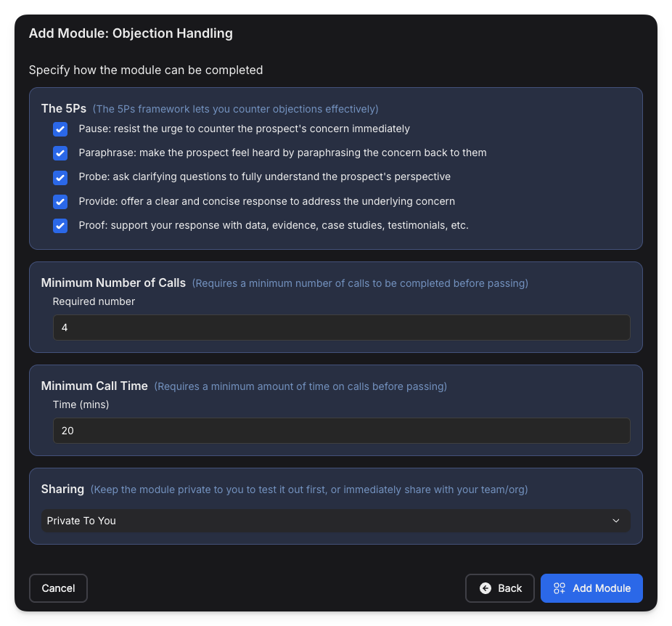
Task: Click the Add Module grid icon
Action: click(559, 588)
